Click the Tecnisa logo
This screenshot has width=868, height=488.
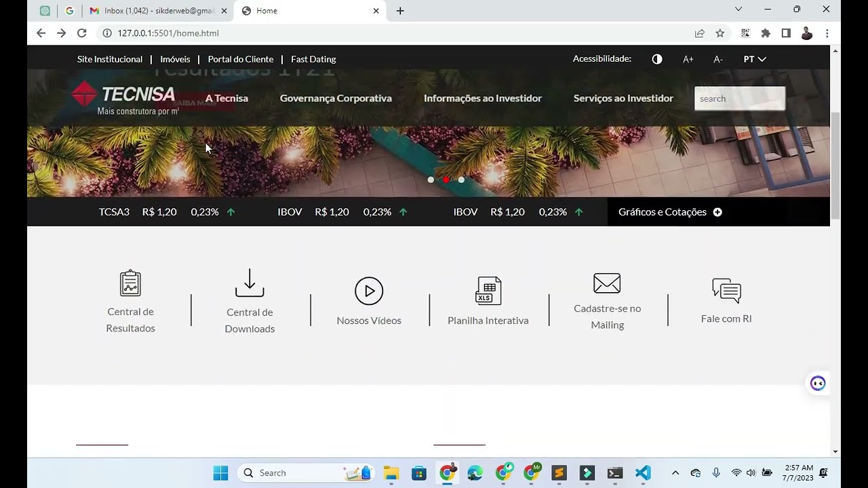(x=124, y=98)
